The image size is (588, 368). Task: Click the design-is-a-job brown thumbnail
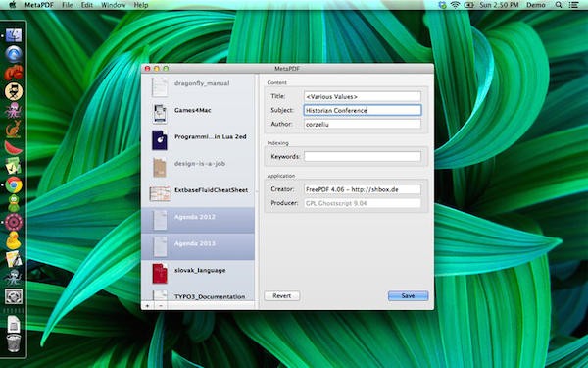click(160, 167)
